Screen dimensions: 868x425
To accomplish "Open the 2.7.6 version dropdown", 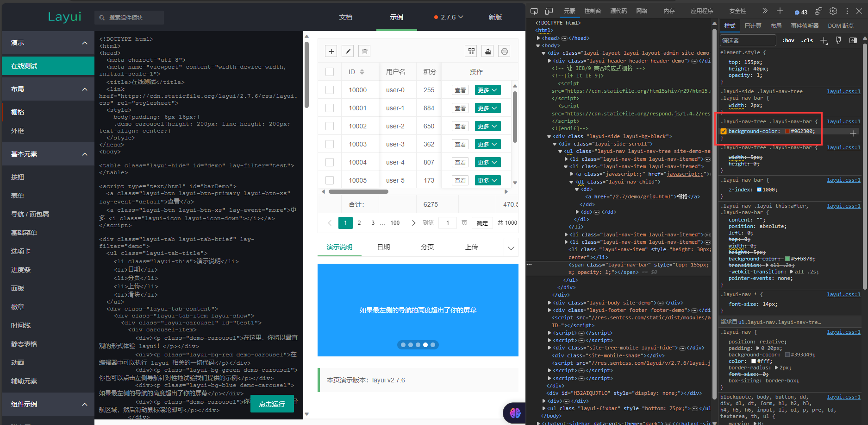I will [449, 17].
